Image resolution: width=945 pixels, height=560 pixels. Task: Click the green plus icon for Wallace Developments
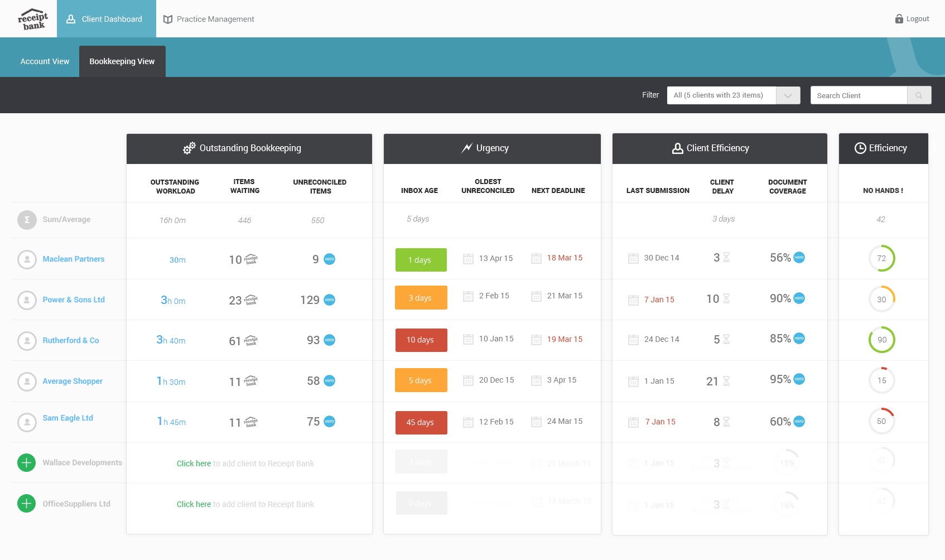point(26,462)
